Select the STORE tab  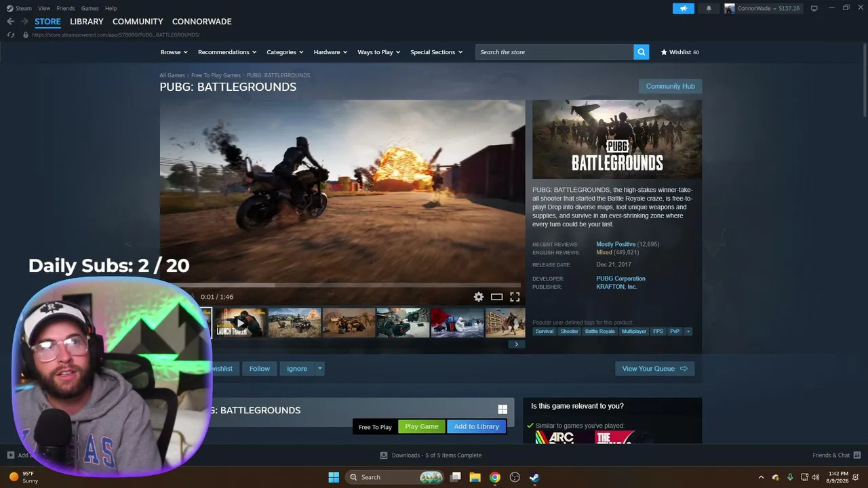(x=47, y=22)
